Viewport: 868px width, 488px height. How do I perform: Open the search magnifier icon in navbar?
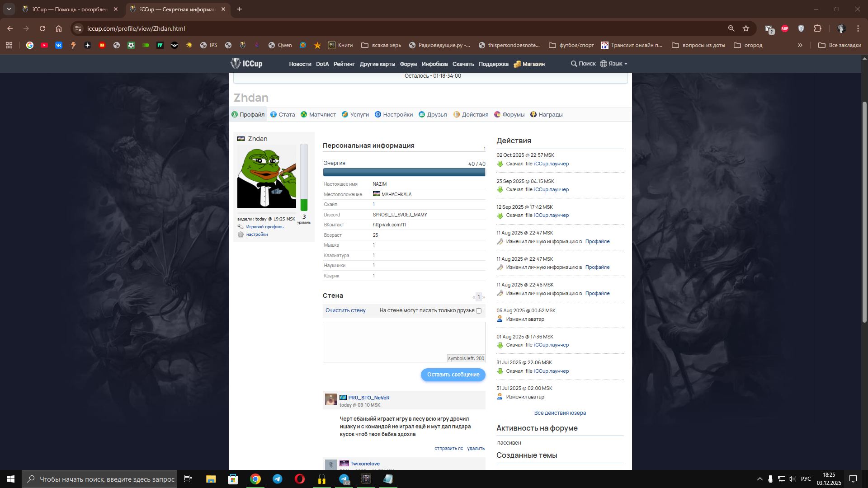point(574,64)
